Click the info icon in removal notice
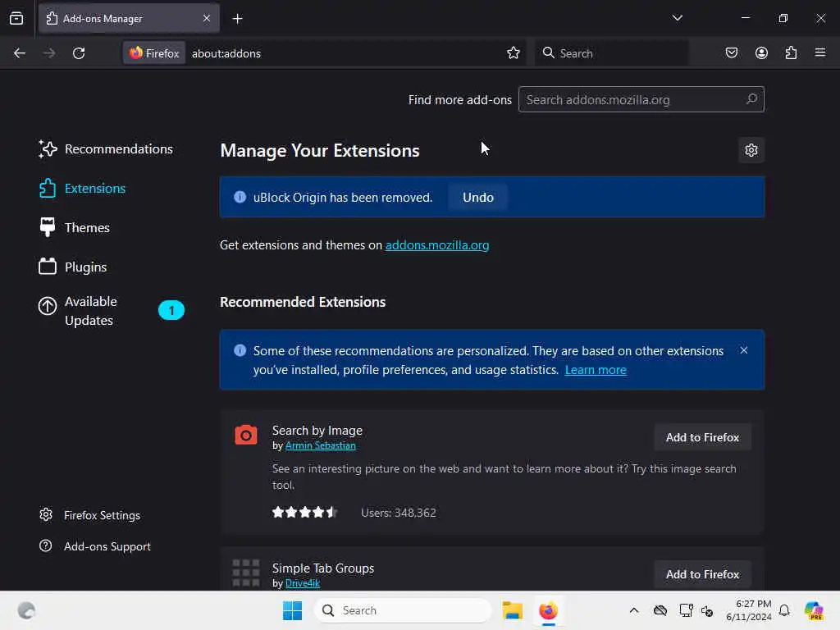Viewport: 840px width, 630px height. point(240,197)
